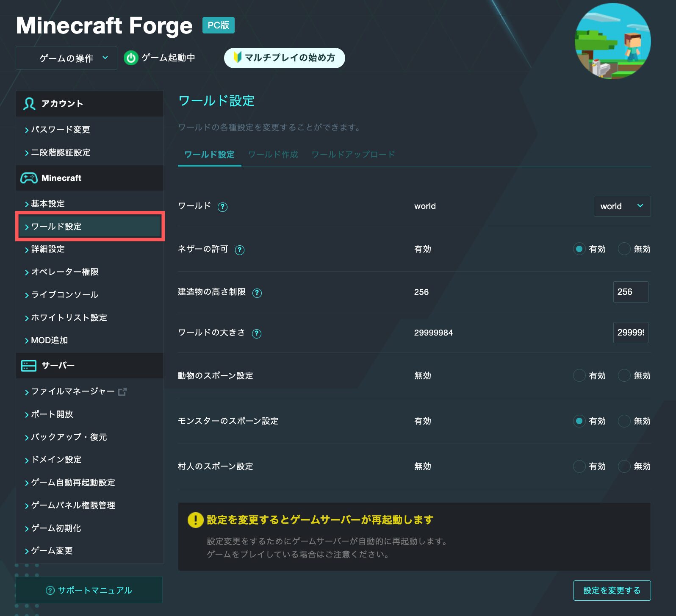This screenshot has height=616, width=676.
Task: Click the yellow warning exclamation icon
Action: pyautogui.click(x=195, y=520)
